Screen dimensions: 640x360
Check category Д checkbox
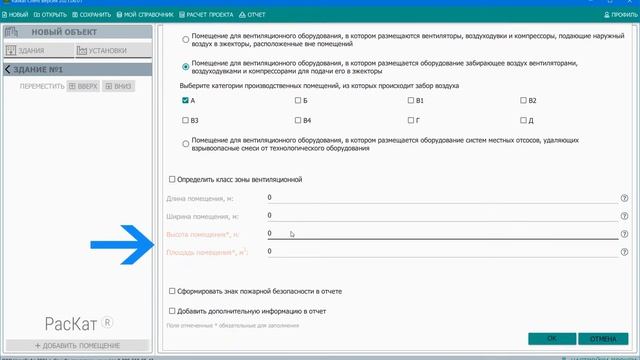(x=523, y=120)
